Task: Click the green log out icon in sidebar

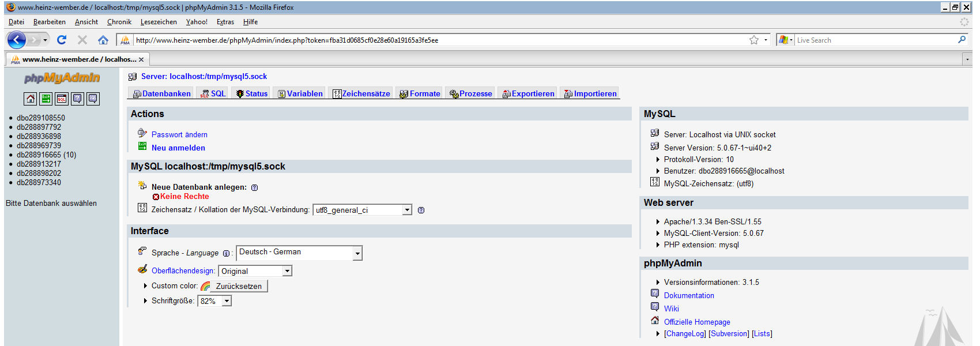Action: click(46, 99)
